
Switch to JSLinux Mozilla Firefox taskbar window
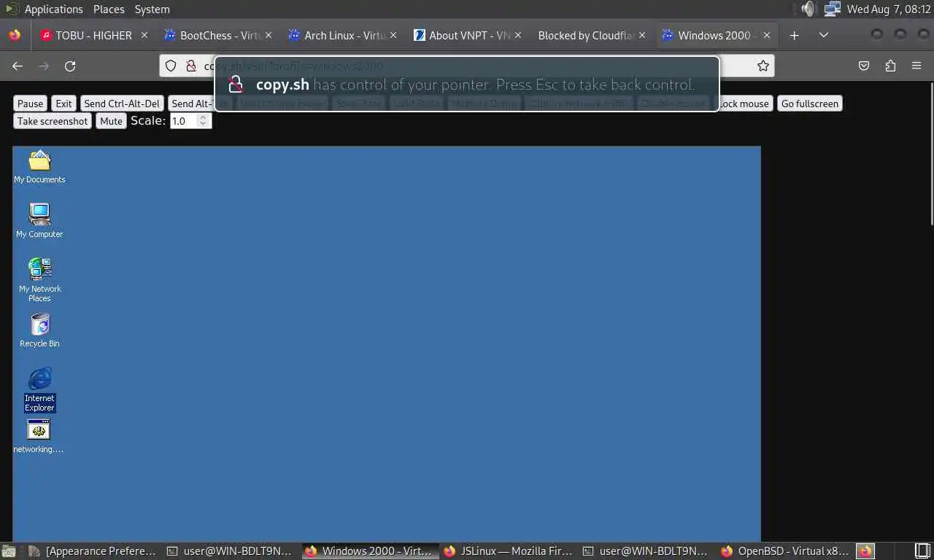(509, 551)
